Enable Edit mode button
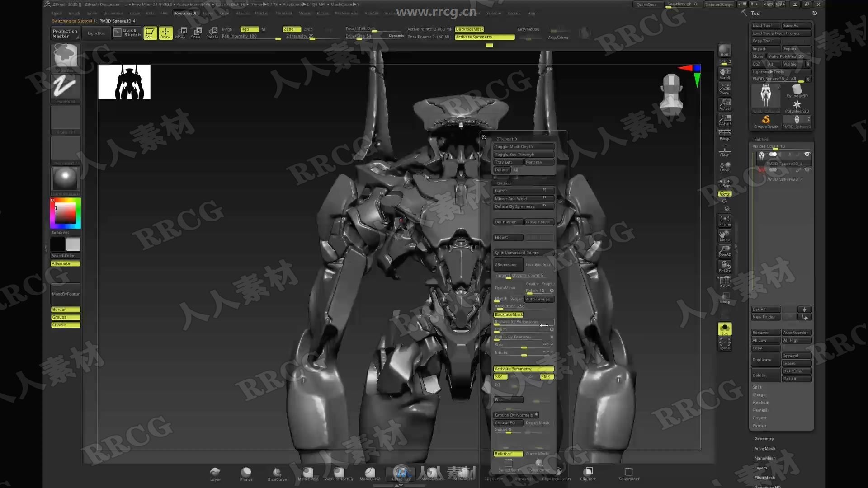The image size is (868, 488). pos(150,33)
